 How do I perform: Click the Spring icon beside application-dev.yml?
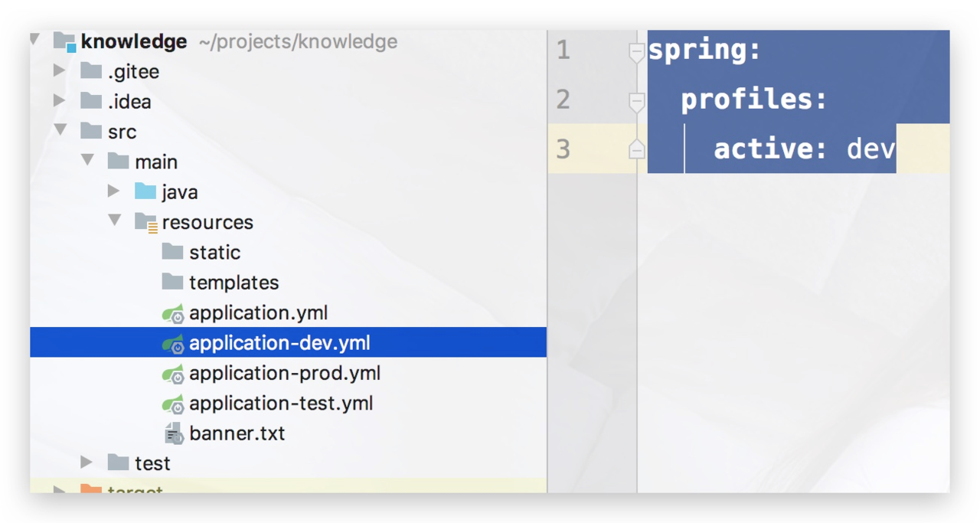pyautogui.click(x=173, y=344)
